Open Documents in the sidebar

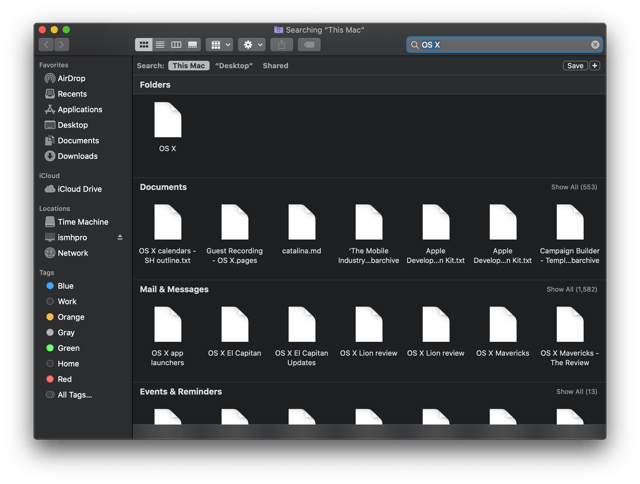coord(72,140)
